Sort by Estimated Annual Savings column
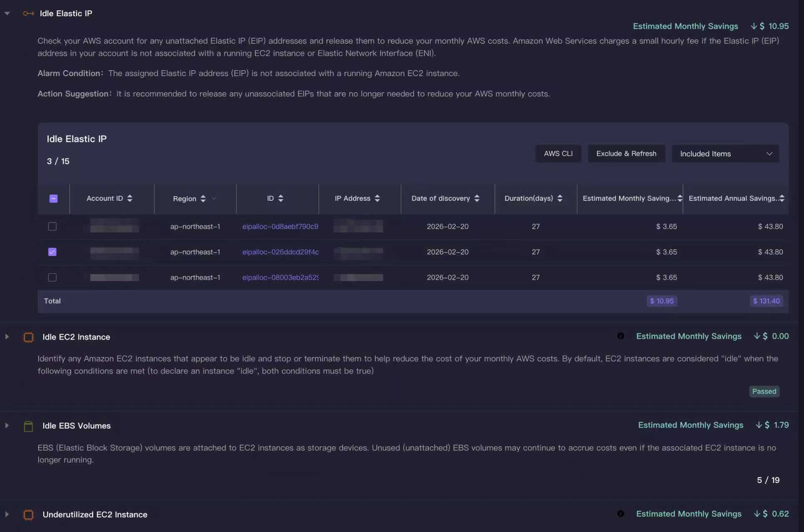Viewport: 804px width, 532px height. coord(782,198)
